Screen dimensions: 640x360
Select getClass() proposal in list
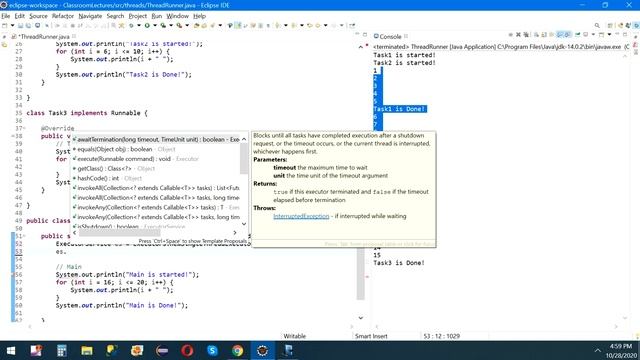click(x=156, y=169)
